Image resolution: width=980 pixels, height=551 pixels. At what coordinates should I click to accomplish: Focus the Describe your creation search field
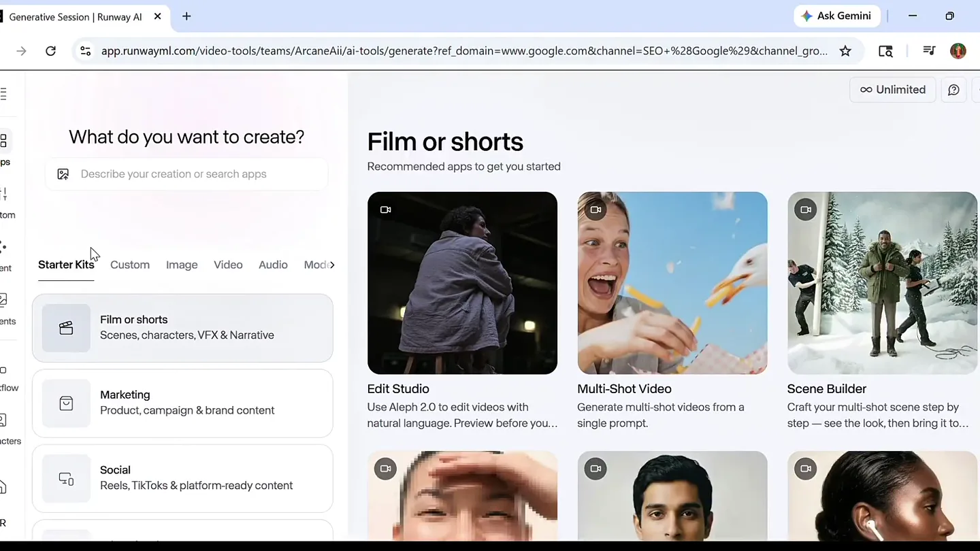pos(186,174)
